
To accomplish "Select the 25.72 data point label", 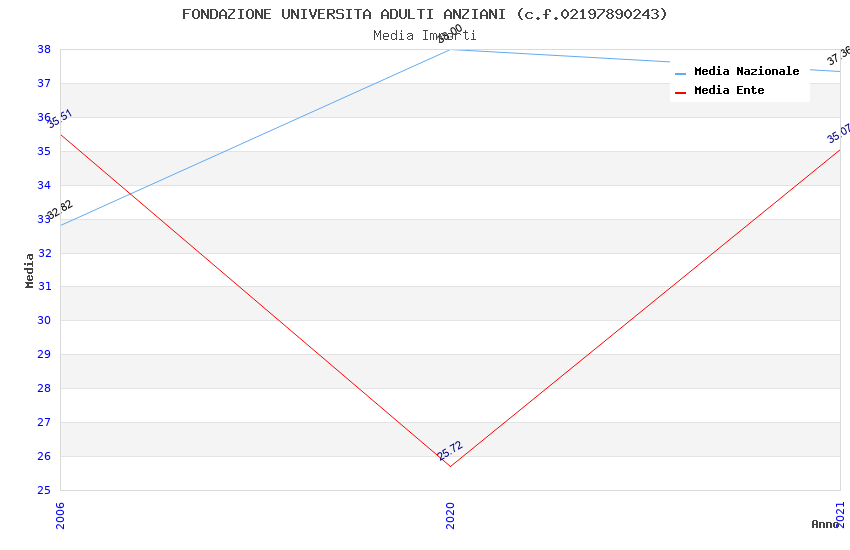I will tap(450, 450).
